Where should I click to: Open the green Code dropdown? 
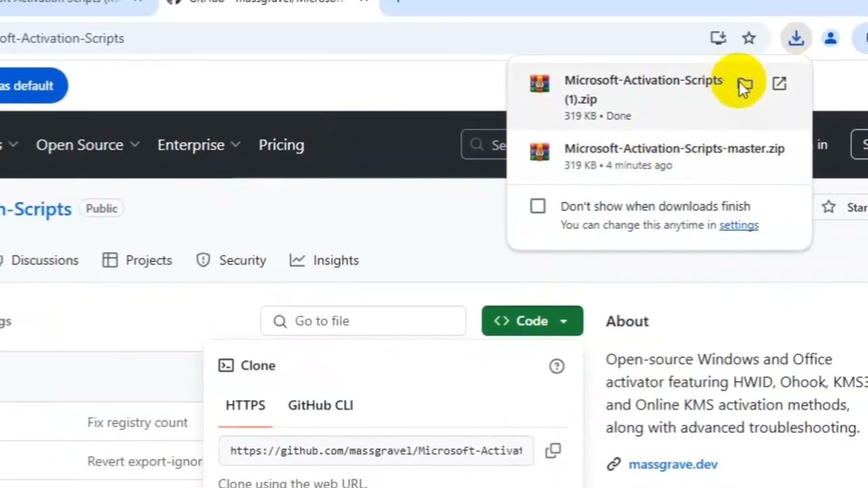coord(532,321)
